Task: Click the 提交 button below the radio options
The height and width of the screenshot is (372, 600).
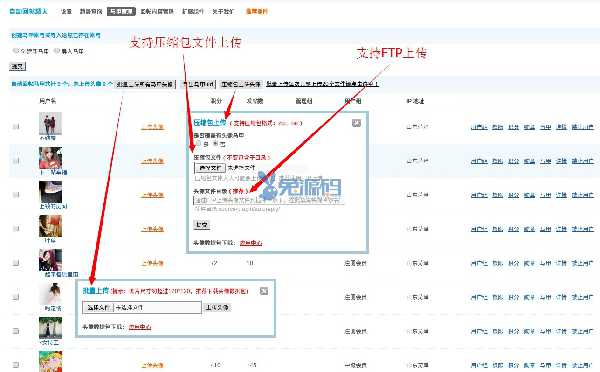Action: [17, 67]
